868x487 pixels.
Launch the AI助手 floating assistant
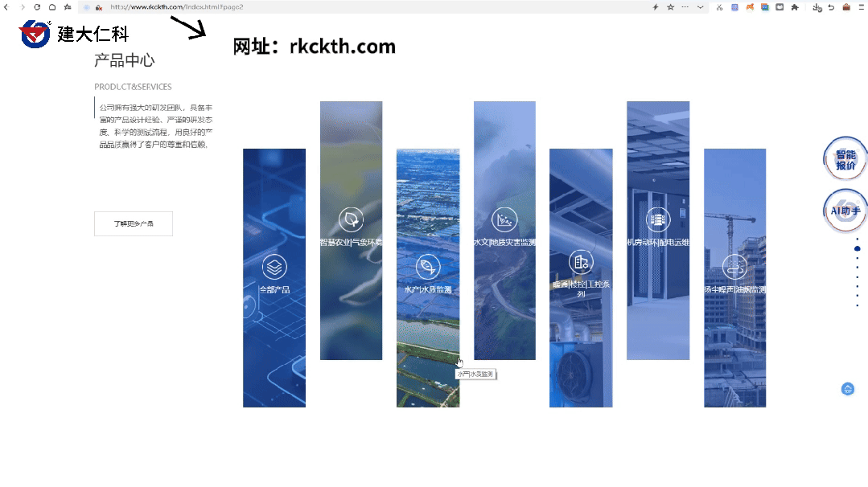(x=845, y=211)
